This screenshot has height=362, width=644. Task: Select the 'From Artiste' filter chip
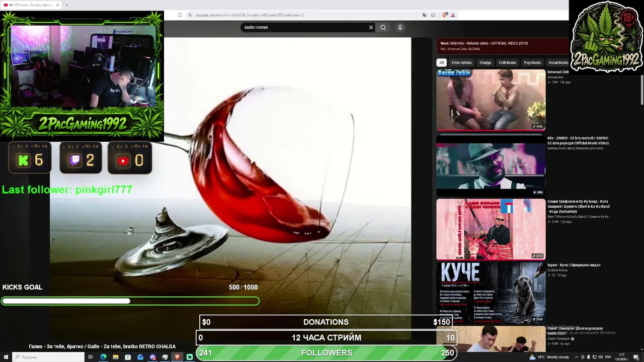461,62
